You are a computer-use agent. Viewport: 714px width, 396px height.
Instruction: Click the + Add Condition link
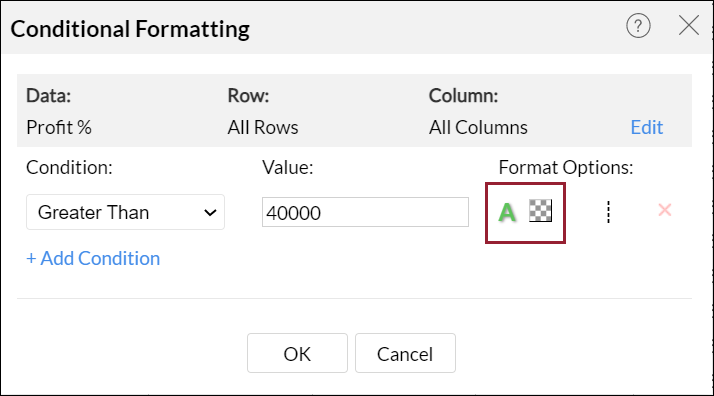[93, 259]
